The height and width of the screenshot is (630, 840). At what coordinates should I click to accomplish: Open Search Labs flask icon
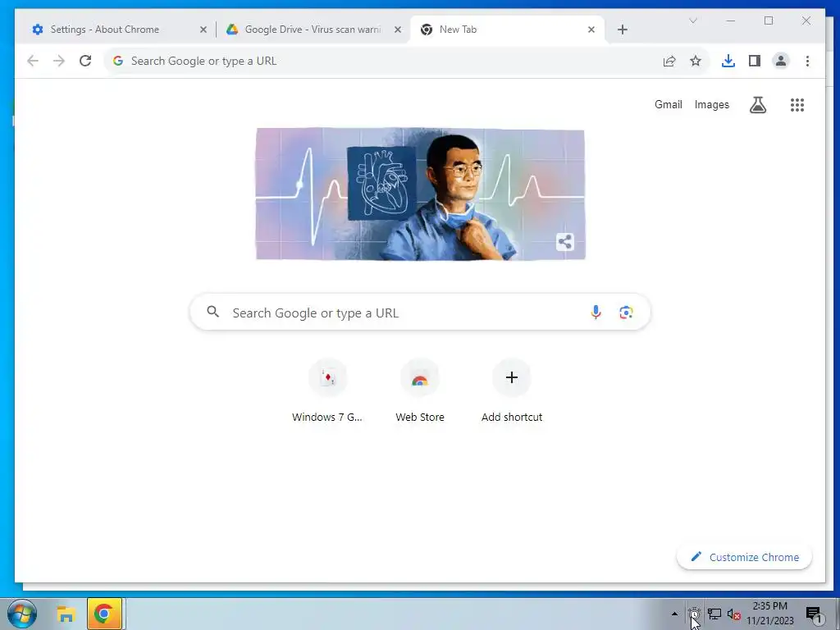[x=757, y=105]
